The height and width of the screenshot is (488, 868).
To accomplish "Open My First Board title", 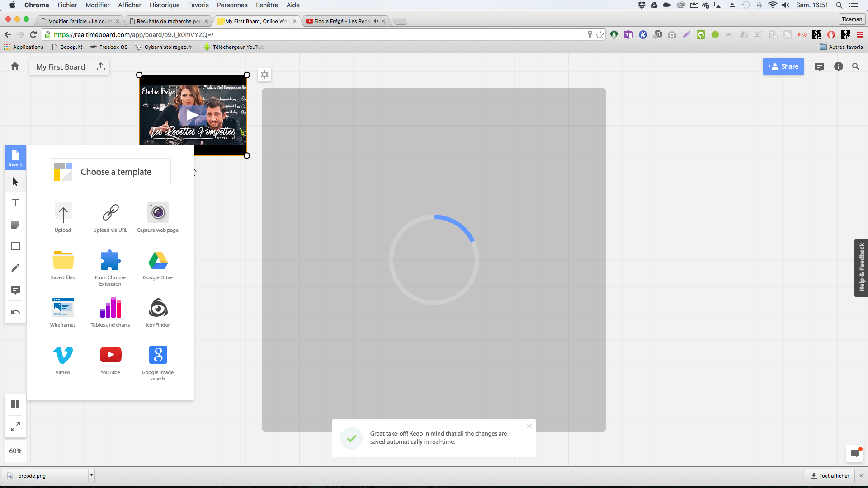I will pyautogui.click(x=61, y=67).
